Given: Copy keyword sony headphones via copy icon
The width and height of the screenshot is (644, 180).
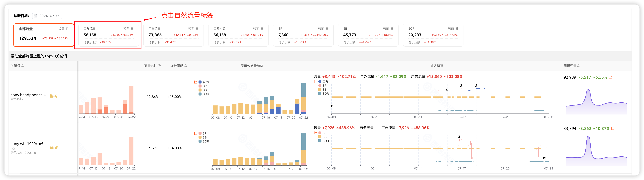Looking at the screenshot, I should (45, 95).
